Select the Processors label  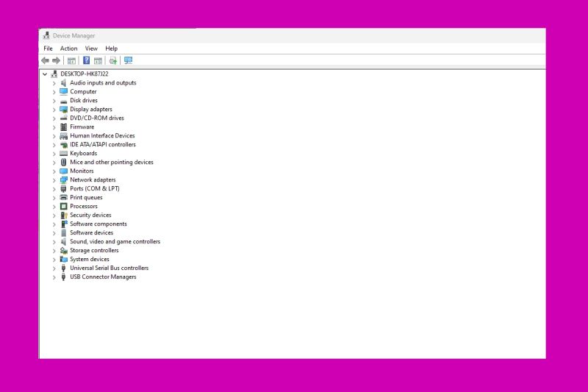tap(84, 207)
